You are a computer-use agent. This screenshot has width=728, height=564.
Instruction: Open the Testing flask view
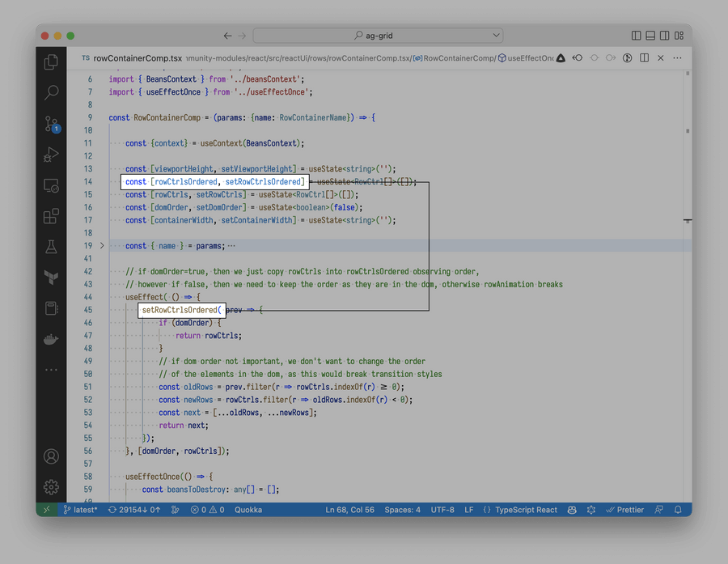(x=51, y=247)
